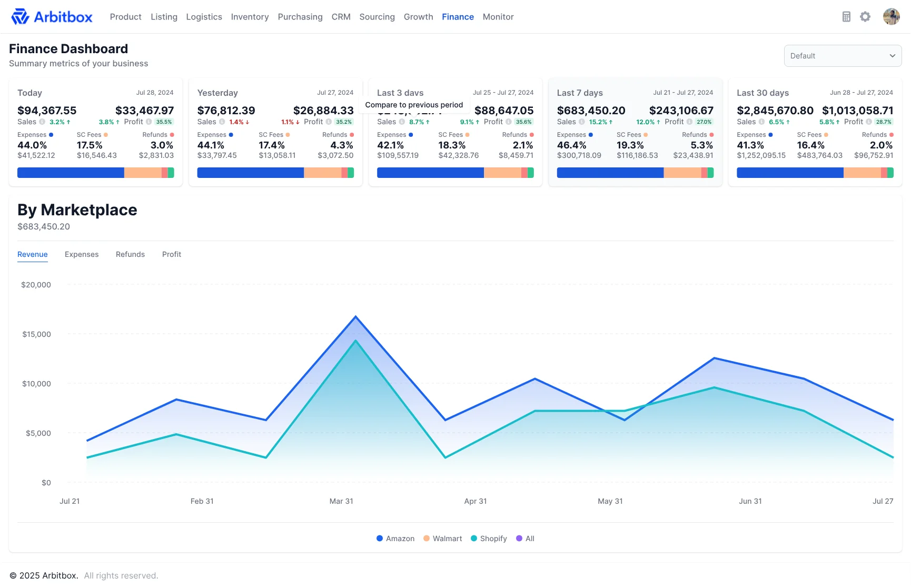
Task: Open user profile avatar
Action: (x=892, y=17)
